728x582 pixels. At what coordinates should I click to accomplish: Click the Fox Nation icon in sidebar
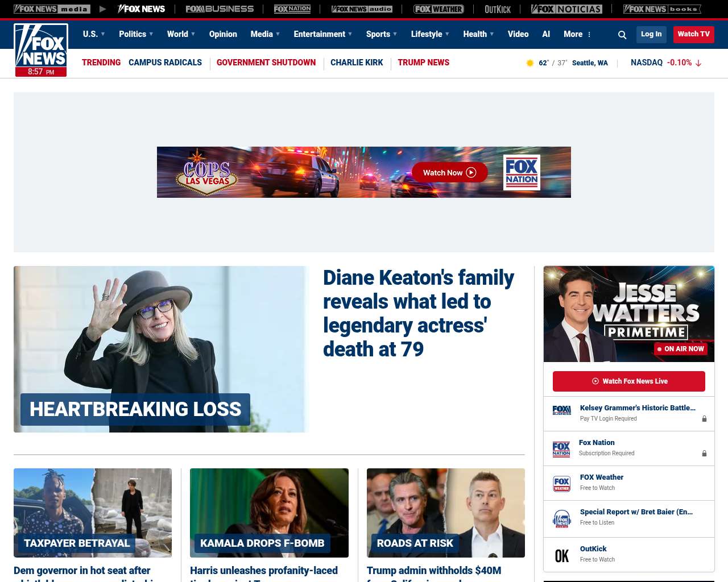[561, 448]
